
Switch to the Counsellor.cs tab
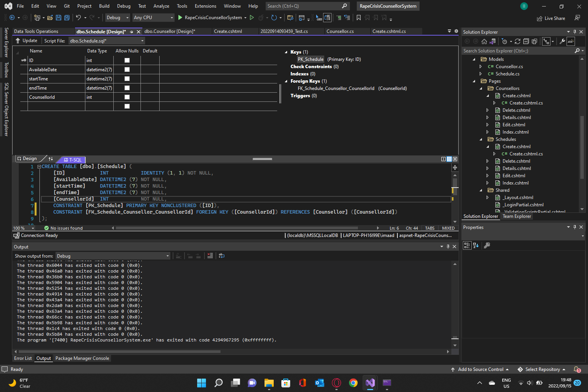pos(340,31)
